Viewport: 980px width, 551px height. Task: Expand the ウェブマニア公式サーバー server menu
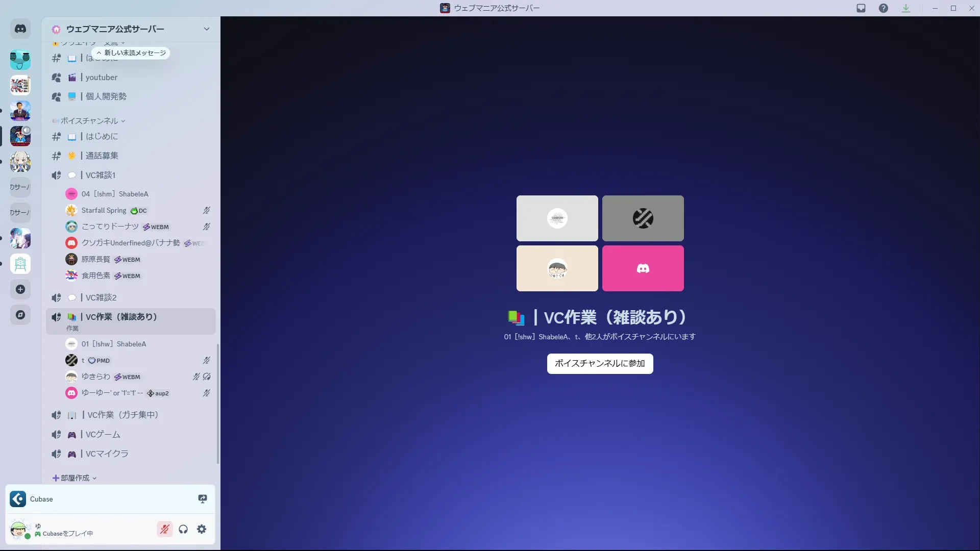click(206, 29)
